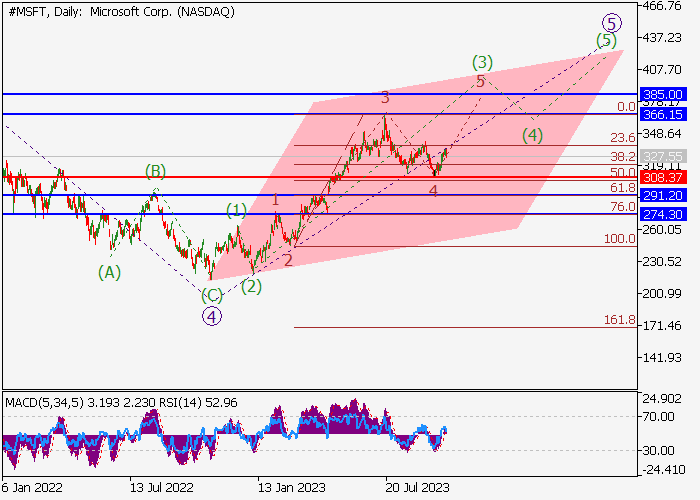The height and width of the screenshot is (500, 700).
Task: Select the red 3 wave label at peak
Action: 384,98
